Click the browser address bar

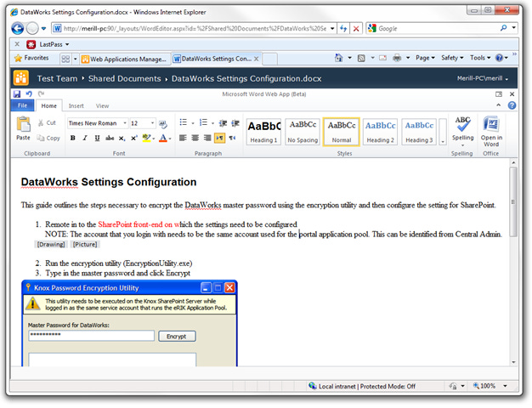point(195,29)
